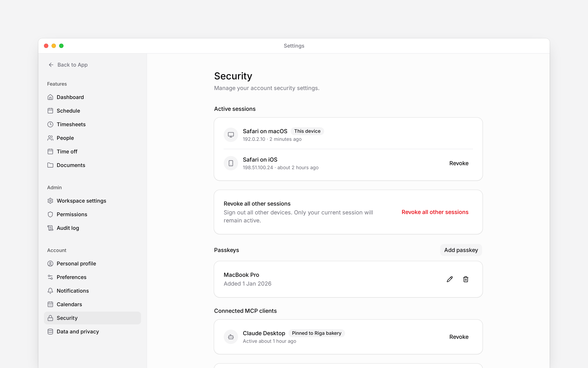This screenshot has height=368, width=588.
Task: Open the Audit log
Action: click(x=92, y=228)
